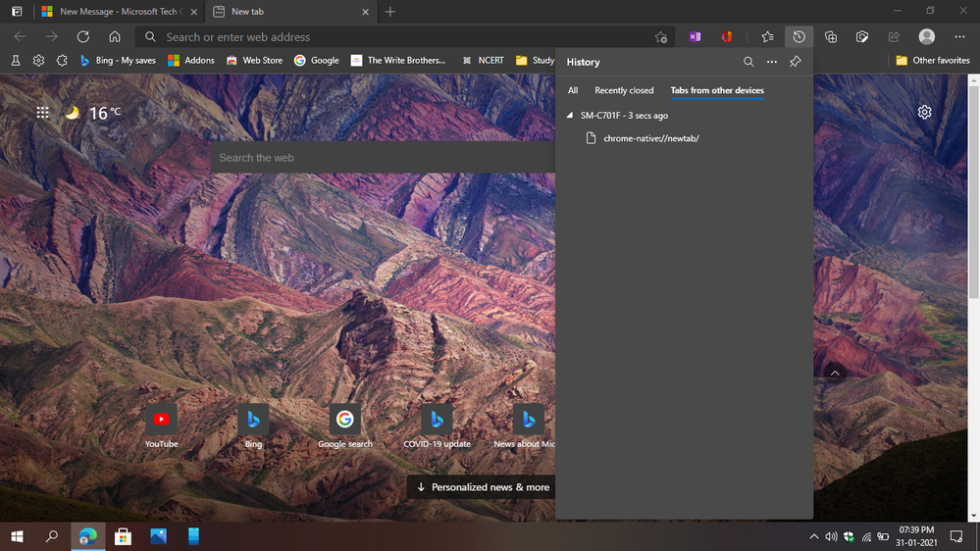The height and width of the screenshot is (551, 980).
Task: Open the Photos app on taskbar
Action: pos(158,536)
